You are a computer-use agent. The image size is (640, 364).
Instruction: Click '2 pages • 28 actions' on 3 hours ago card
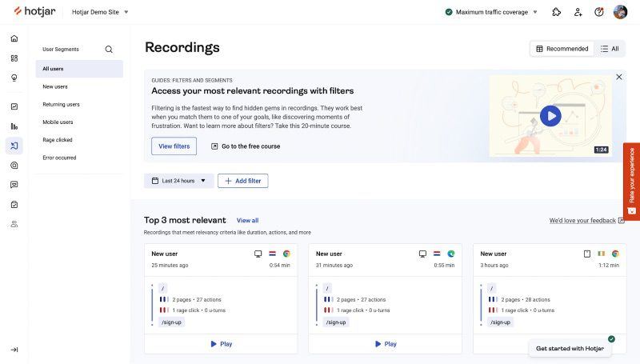point(526,299)
